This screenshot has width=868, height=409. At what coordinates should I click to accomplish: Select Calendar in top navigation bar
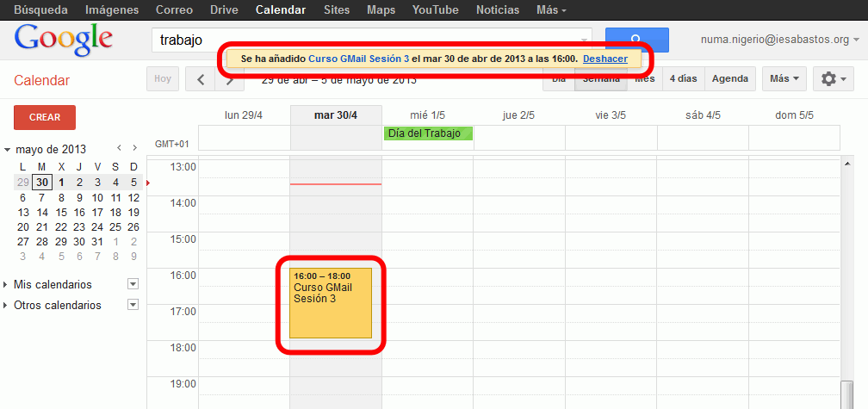(x=281, y=10)
